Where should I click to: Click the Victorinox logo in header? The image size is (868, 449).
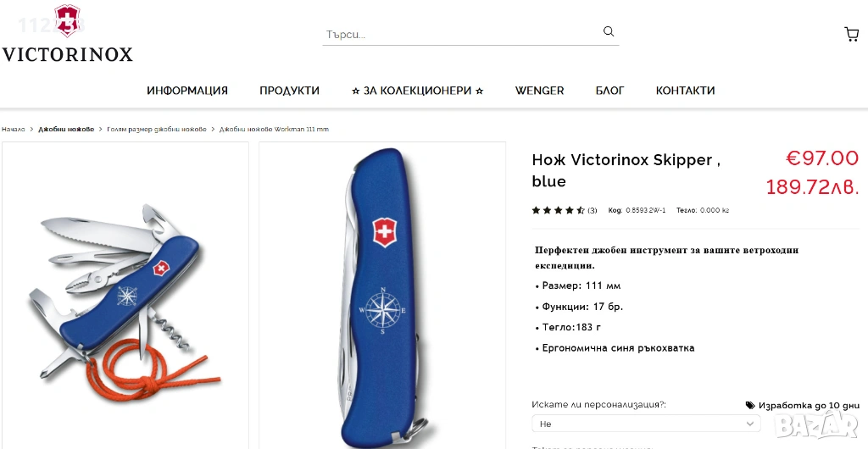(x=67, y=34)
